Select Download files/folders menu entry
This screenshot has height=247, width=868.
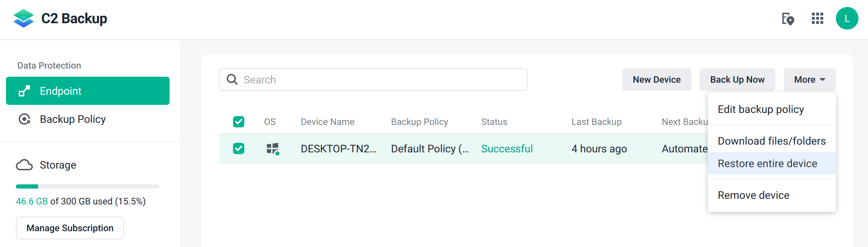(772, 141)
